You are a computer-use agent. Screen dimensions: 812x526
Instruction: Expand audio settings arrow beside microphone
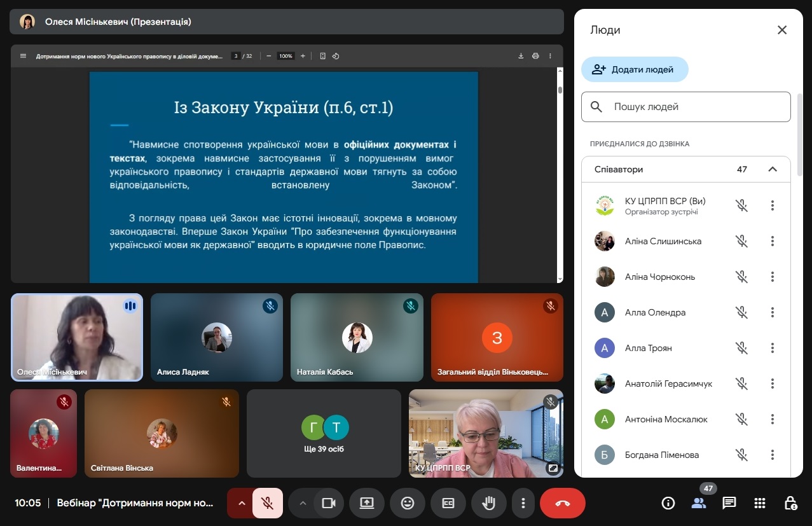tap(241, 503)
